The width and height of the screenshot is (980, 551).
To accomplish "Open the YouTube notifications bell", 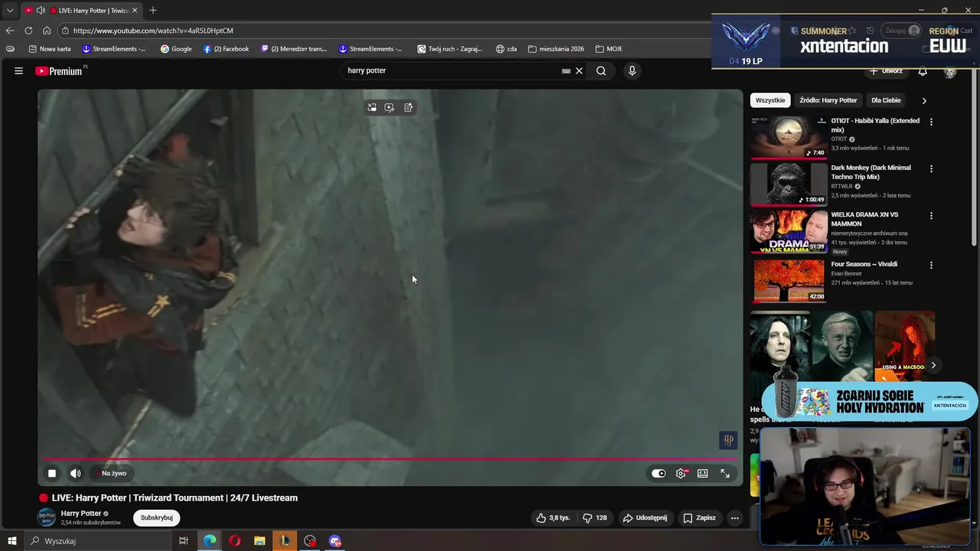I will pyautogui.click(x=923, y=71).
